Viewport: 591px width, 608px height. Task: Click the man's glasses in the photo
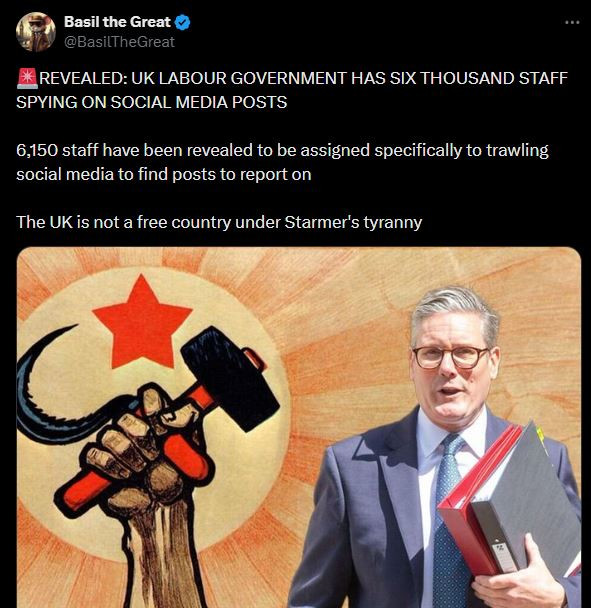tap(451, 358)
